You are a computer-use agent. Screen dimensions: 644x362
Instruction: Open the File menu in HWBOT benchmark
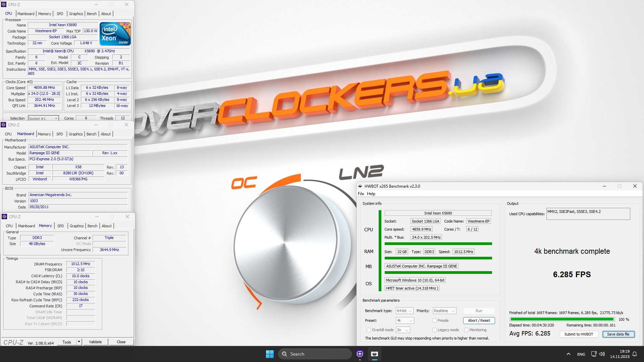[361, 194]
